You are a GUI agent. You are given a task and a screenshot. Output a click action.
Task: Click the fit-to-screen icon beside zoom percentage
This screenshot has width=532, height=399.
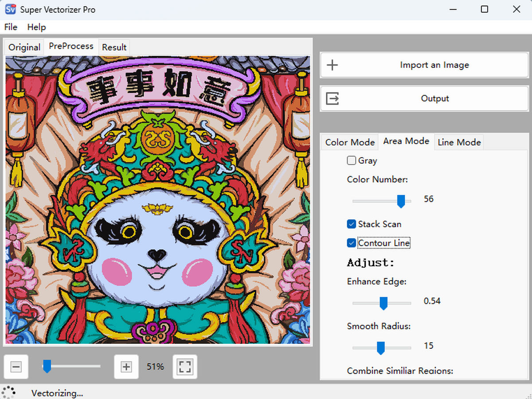click(x=185, y=367)
